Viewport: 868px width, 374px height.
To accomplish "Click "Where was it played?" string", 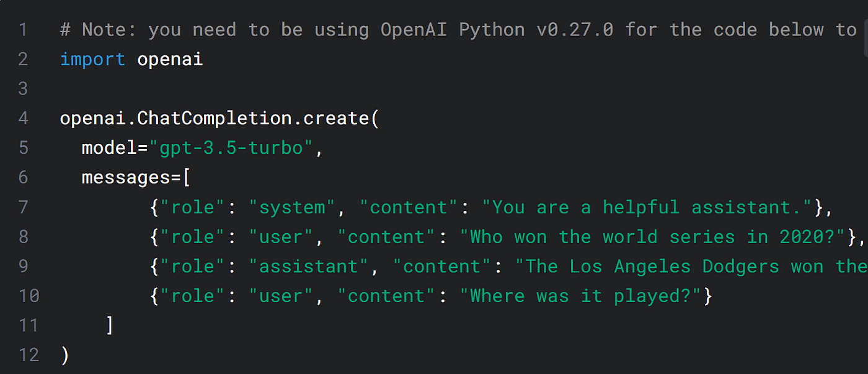I will 580,296.
